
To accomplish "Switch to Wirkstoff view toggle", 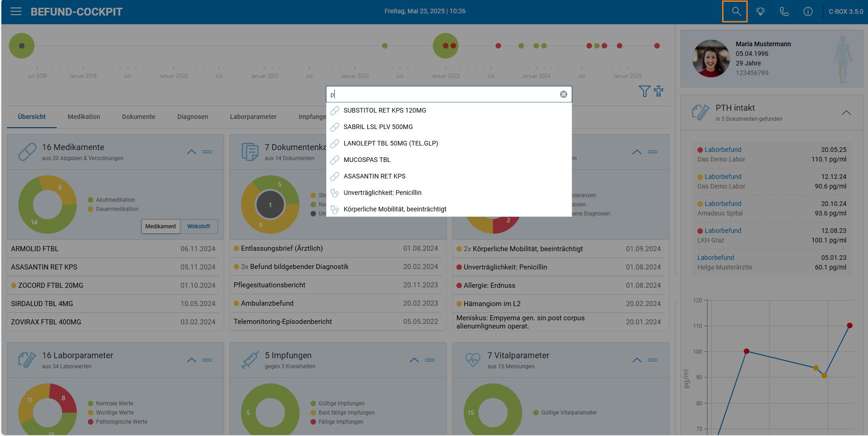I will [198, 226].
